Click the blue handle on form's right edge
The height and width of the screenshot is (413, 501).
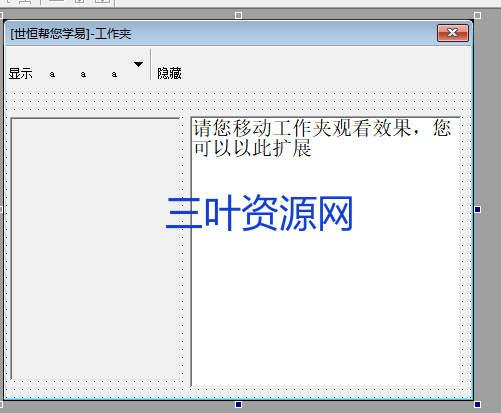click(x=478, y=209)
